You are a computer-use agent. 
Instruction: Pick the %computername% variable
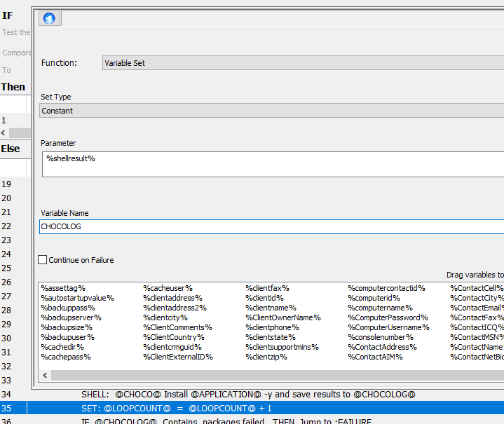(380, 308)
